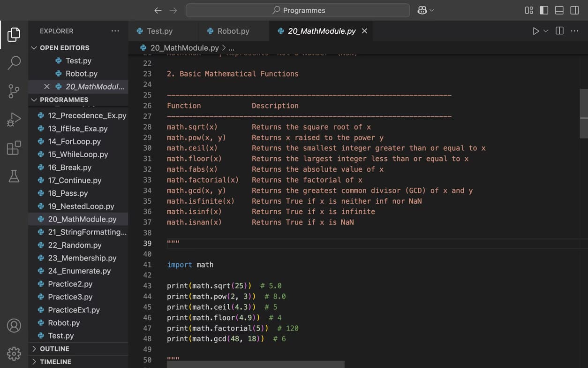
Task: Split the editor to the right
Action: click(559, 31)
